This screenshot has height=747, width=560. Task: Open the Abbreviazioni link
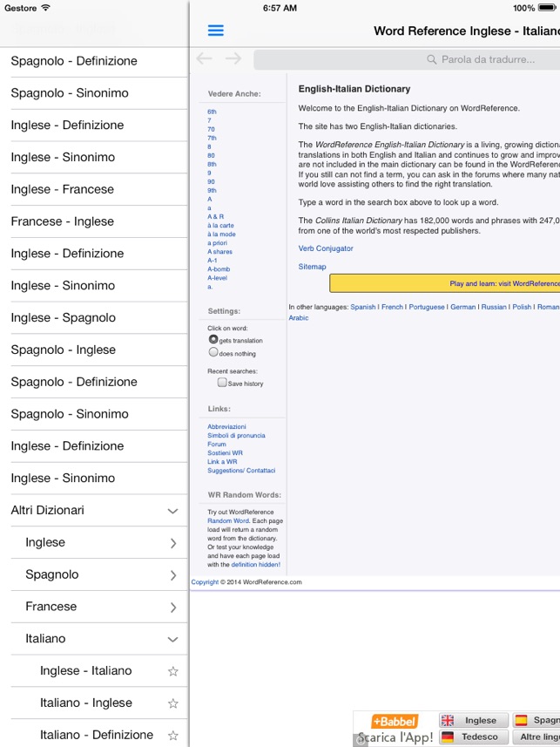click(x=226, y=426)
